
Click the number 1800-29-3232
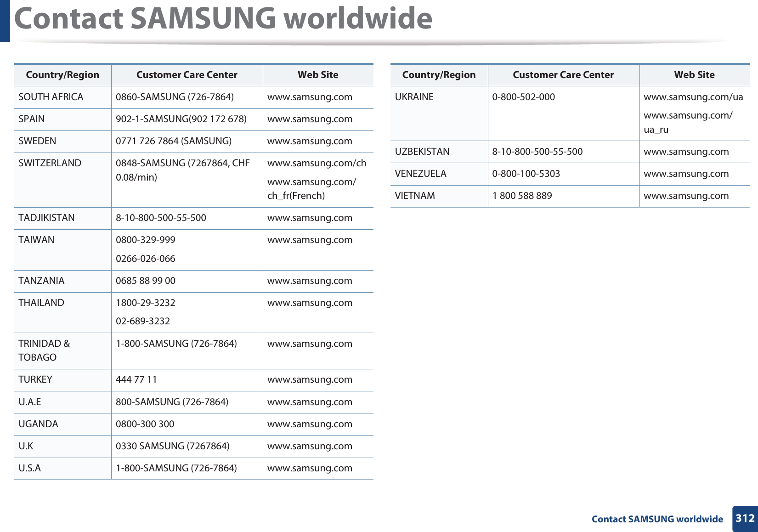click(146, 303)
